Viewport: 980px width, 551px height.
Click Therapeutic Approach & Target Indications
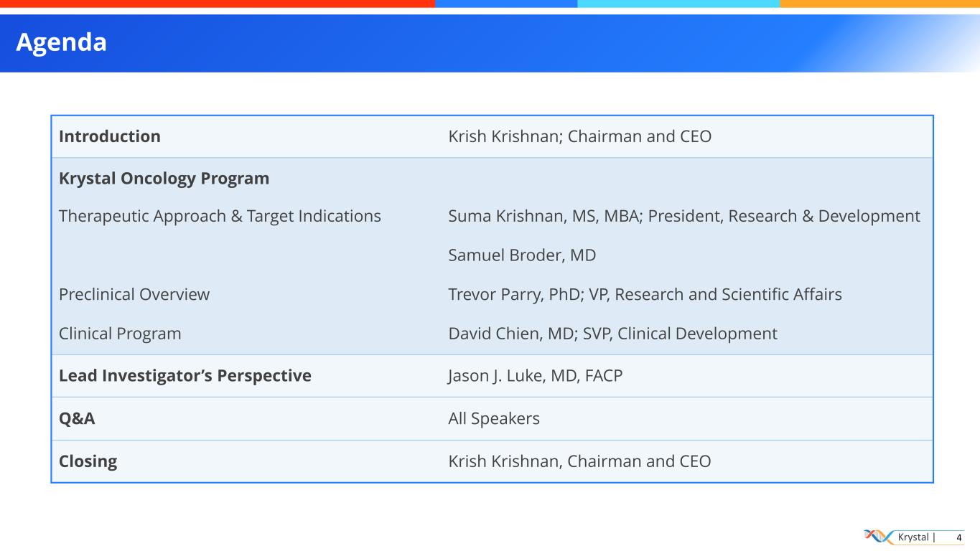coord(220,216)
